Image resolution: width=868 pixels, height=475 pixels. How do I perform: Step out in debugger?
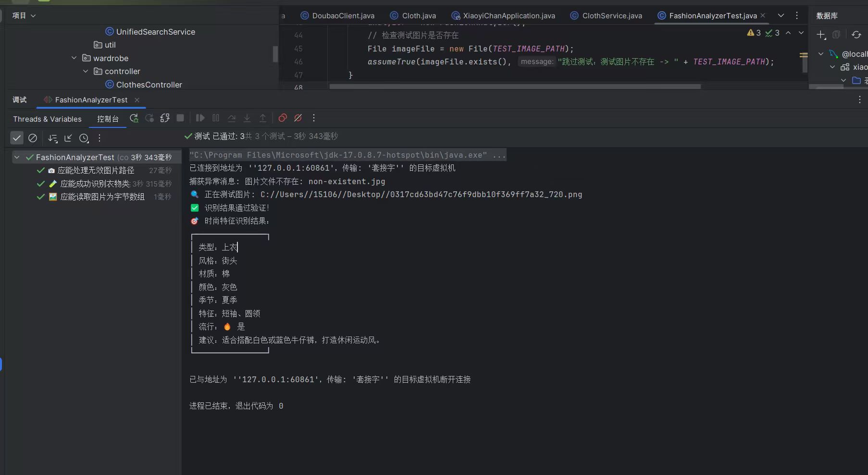(x=263, y=118)
